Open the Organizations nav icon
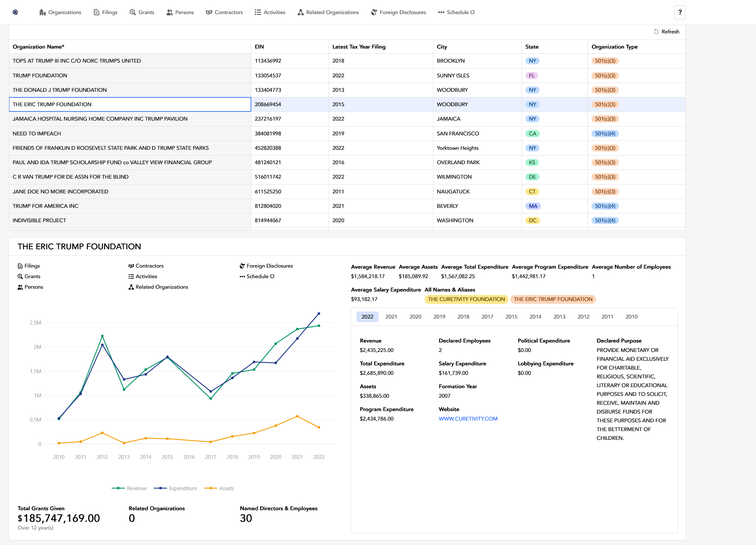The image size is (756, 545). pos(43,12)
